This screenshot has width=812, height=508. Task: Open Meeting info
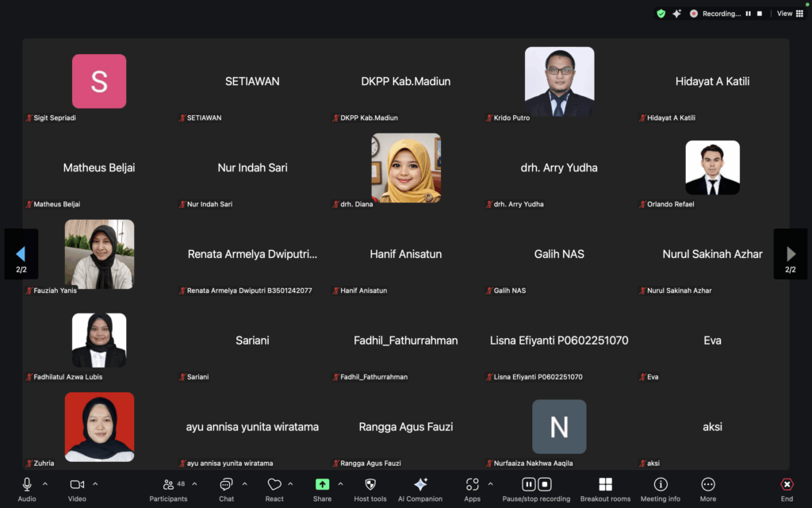(x=660, y=485)
